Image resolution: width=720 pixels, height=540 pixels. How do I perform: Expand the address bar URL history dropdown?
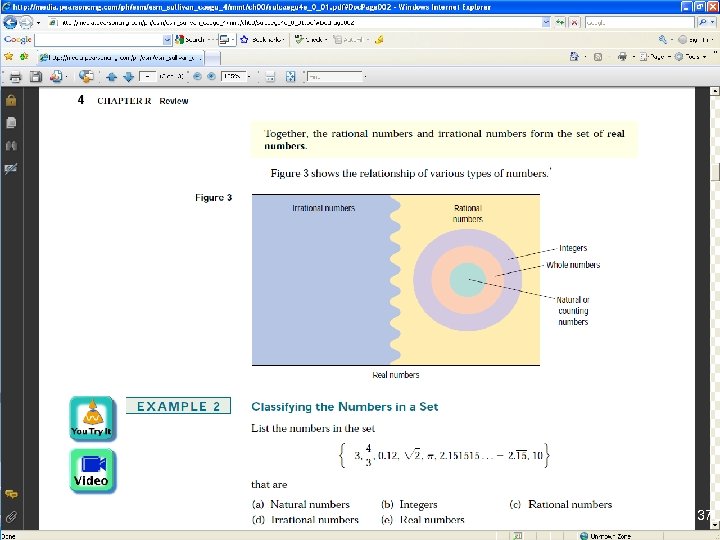click(x=546, y=22)
